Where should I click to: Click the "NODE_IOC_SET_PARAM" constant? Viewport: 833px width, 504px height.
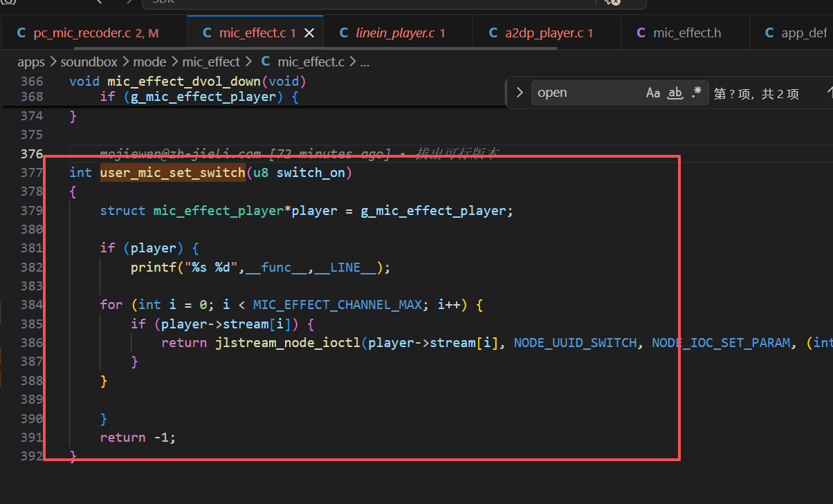[721, 343]
